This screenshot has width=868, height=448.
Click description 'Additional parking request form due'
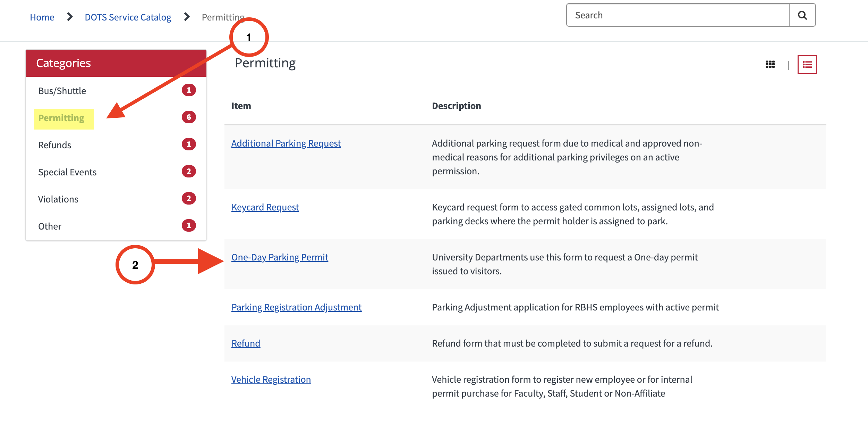pyautogui.click(x=567, y=157)
